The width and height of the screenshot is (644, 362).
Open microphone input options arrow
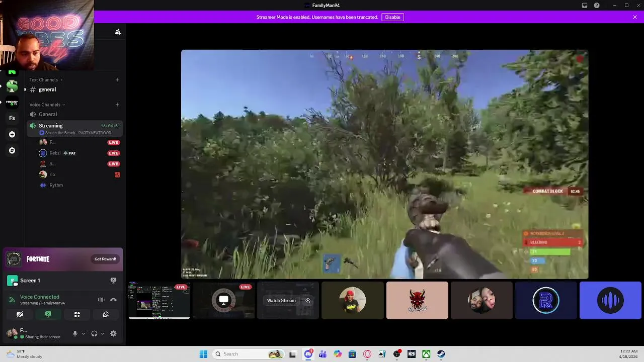(84, 333)
